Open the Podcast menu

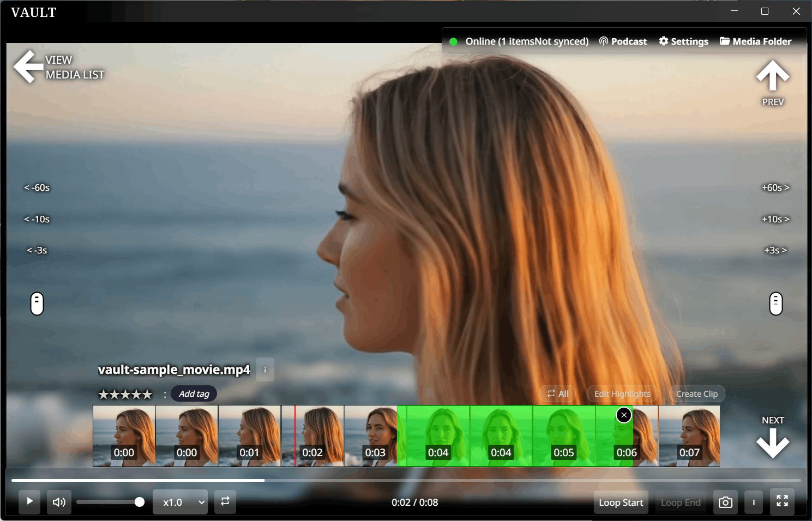623,41
